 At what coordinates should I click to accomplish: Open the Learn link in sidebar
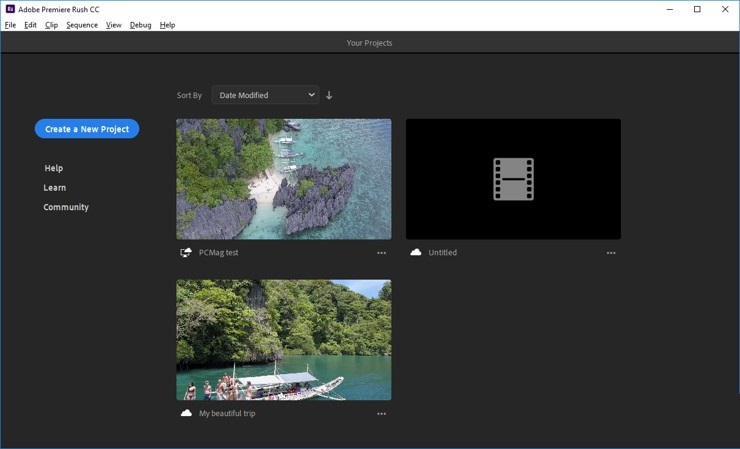tap(55, 187)
